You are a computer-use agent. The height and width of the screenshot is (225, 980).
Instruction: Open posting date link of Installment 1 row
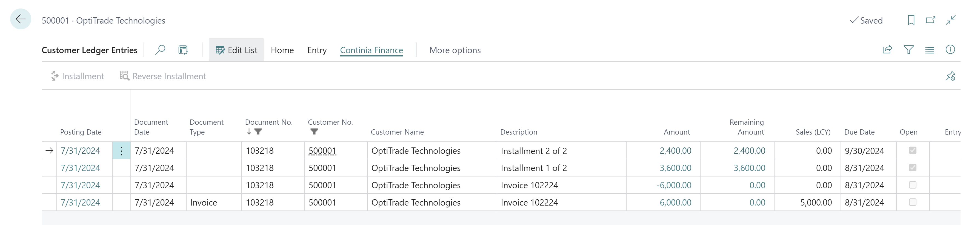(x=80, y=168)
